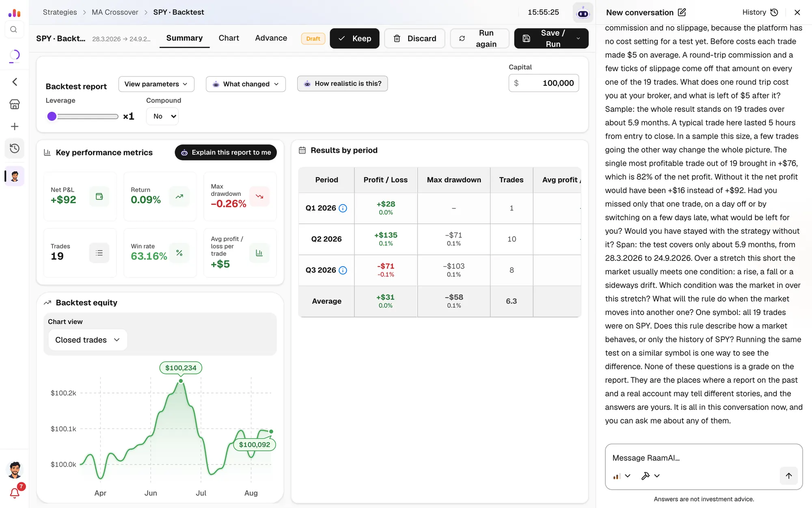812x508 pixels.
Task: Switch to the Chart tab
Action: pos(229,38)
